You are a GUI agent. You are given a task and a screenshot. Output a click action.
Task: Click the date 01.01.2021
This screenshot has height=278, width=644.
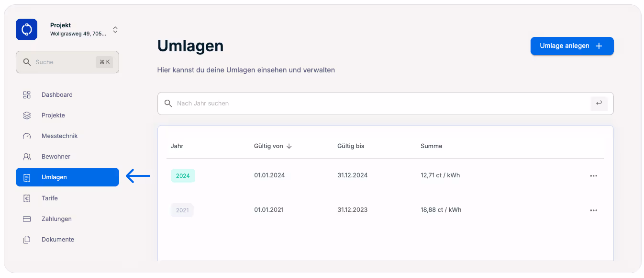point(269,210)
